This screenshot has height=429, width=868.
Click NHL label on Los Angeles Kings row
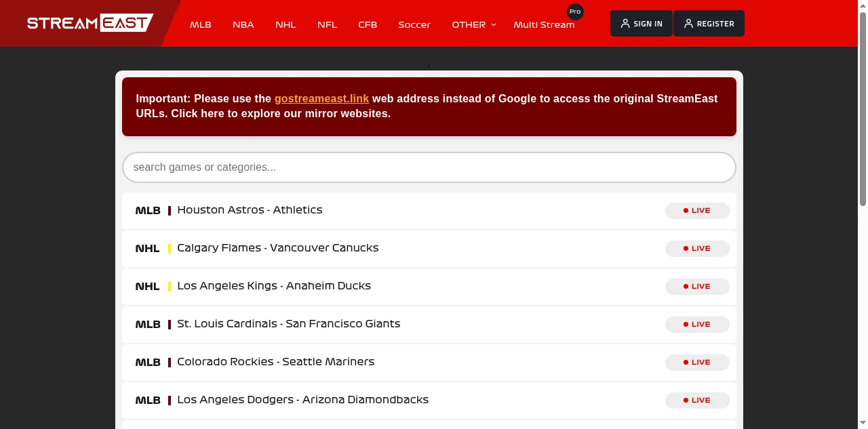click(x=147, y=287)
